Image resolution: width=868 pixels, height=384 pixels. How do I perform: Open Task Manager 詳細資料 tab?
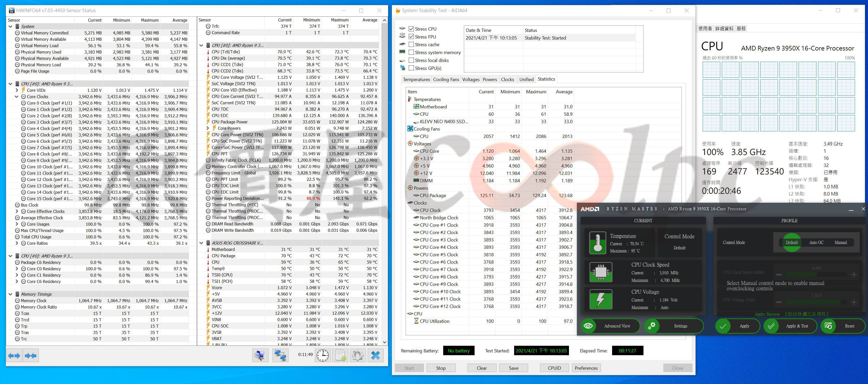pos(724,29)
